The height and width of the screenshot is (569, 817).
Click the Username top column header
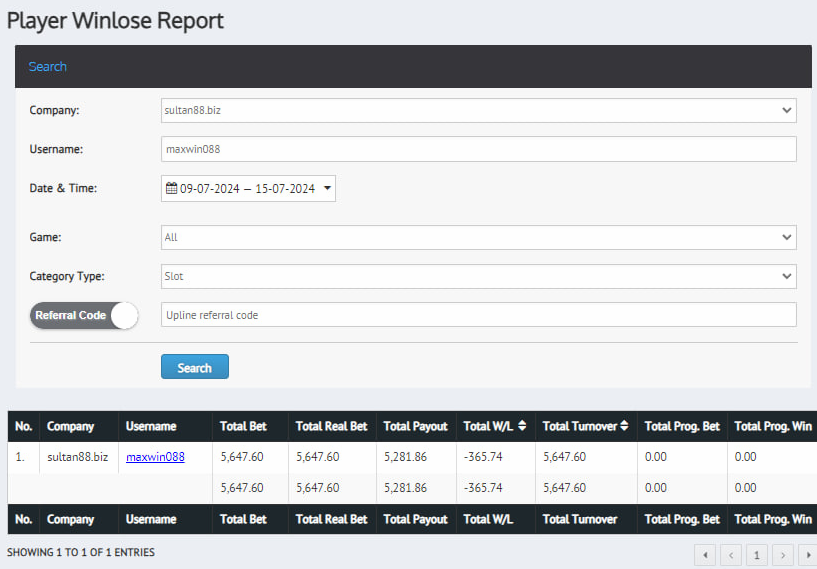click(151, 426)
